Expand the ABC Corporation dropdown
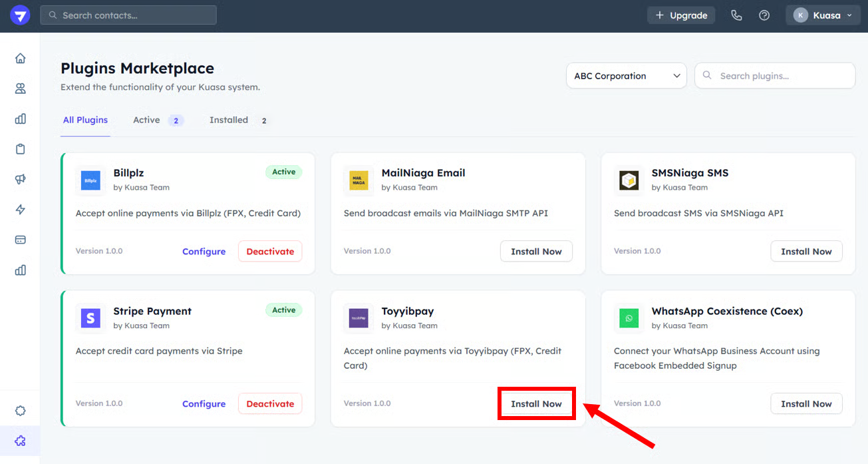 coord(626,76)
